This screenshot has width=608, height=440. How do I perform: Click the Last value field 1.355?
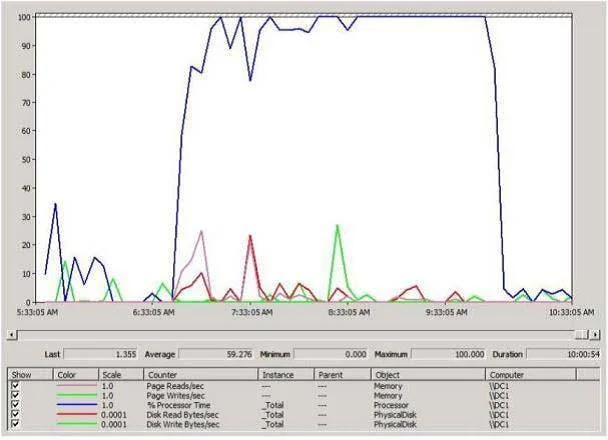click(x=100, y=354)
